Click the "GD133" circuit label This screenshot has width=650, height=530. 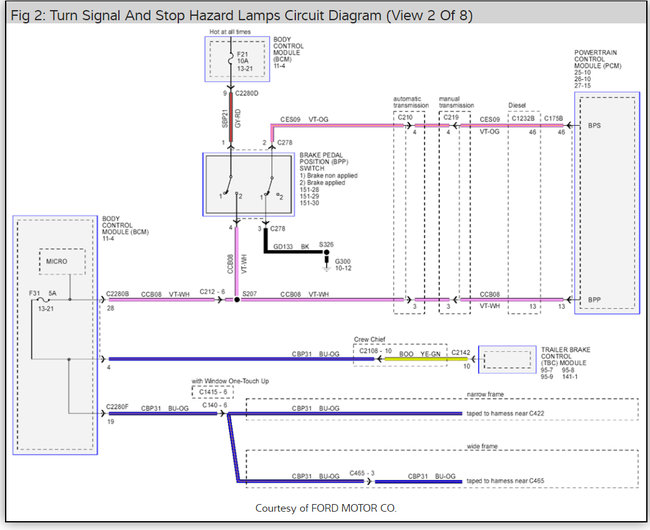[x=283, y=247]
